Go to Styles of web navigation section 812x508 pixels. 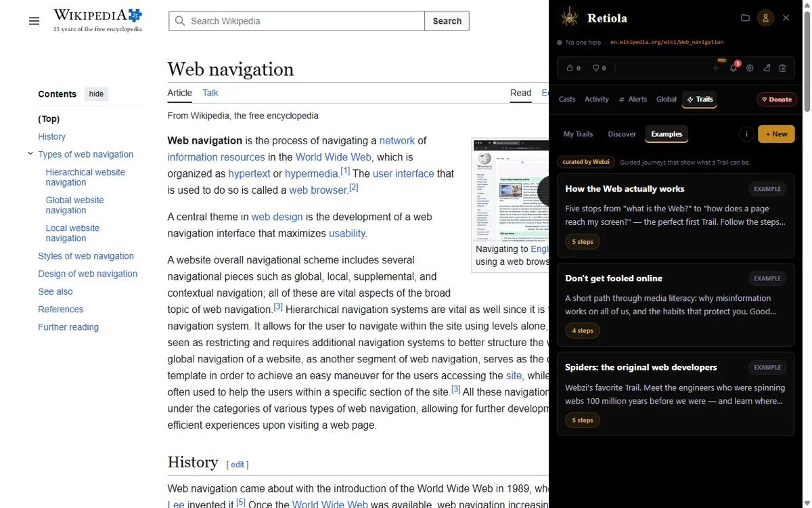pyautogui.click(x=86, y=256)
